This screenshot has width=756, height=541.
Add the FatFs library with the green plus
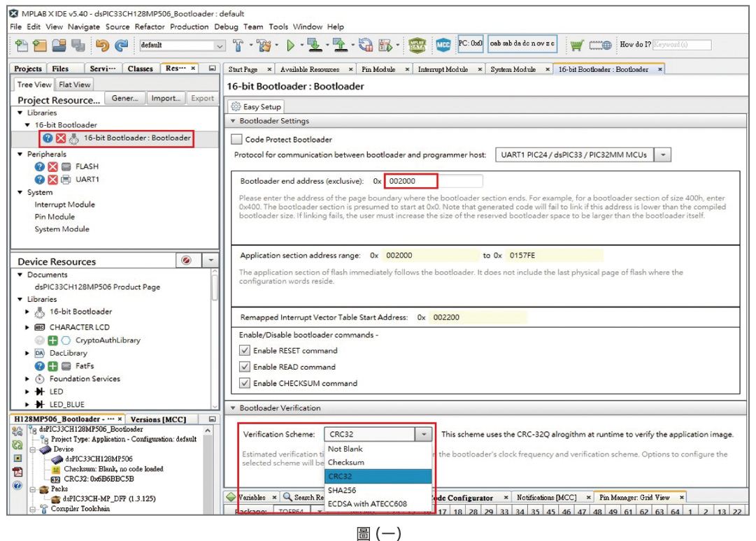tap(53, 366)
